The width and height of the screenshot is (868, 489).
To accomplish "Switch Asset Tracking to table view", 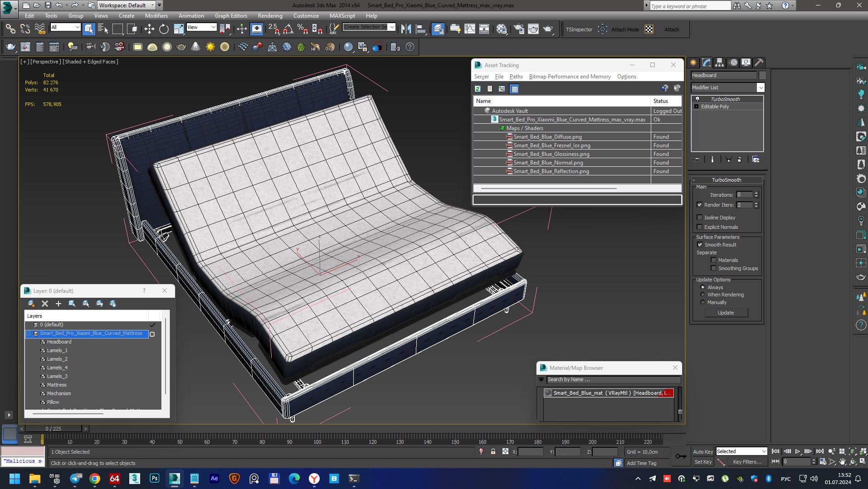I will pyautogui.click(x=514, y=89).
